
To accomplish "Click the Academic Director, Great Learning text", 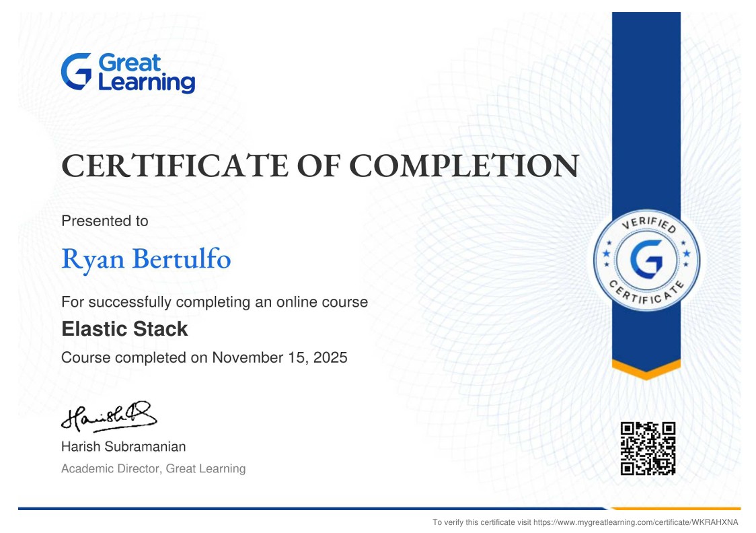I will tap(153, 468).
